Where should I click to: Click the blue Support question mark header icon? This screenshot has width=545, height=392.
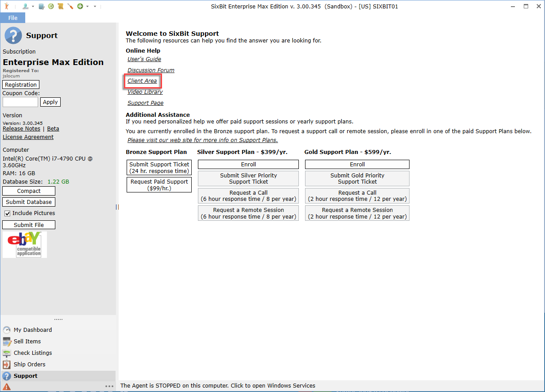tap(13, 35)
